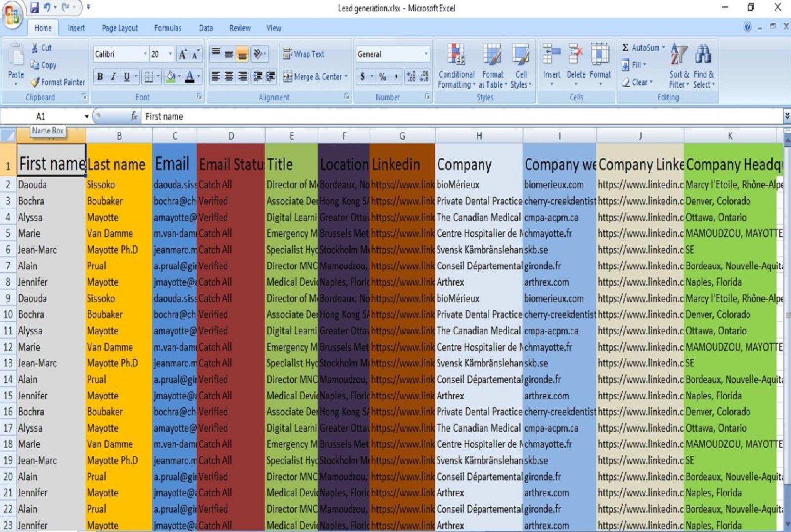Toggle Italic formatting

click(113, 77)
